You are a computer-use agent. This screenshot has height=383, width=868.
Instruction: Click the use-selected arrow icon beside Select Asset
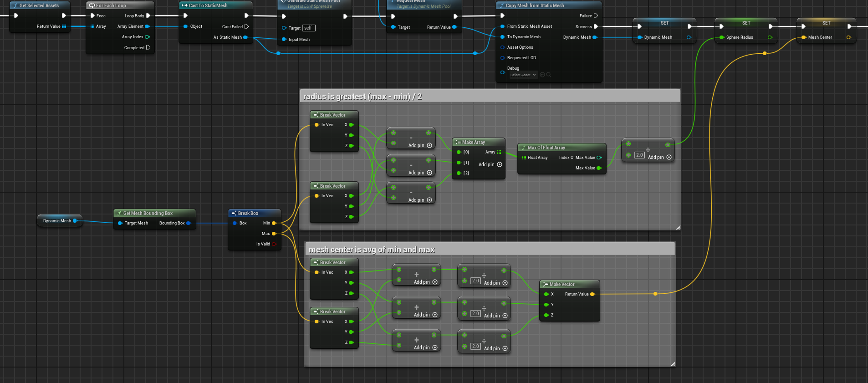[542, 75]
